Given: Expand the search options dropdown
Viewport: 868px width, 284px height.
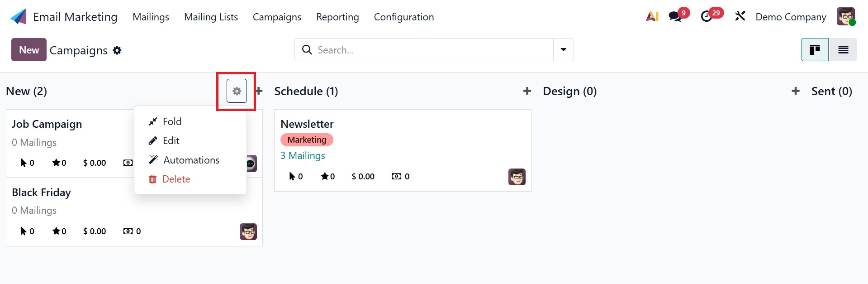Looking at the screenshot, I should (564, 50).
